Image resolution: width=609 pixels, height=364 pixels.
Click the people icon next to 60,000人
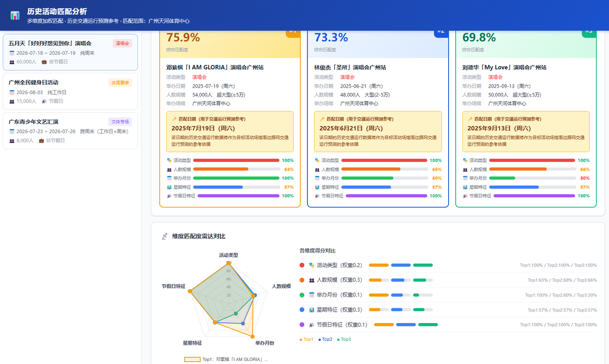[12, 62]
